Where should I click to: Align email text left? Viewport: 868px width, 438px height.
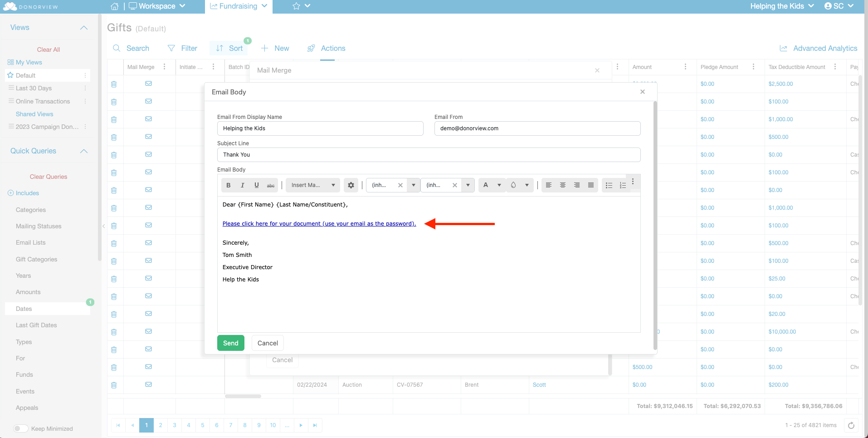(x=549, y=185)
